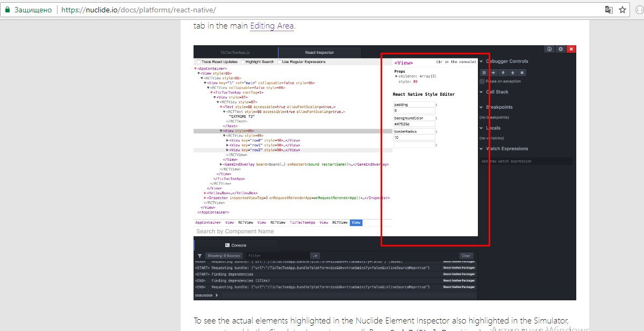This screenshot has width=644, height=331.
Task: Click the step into down-arrow icon
Action: coord(503,73)
